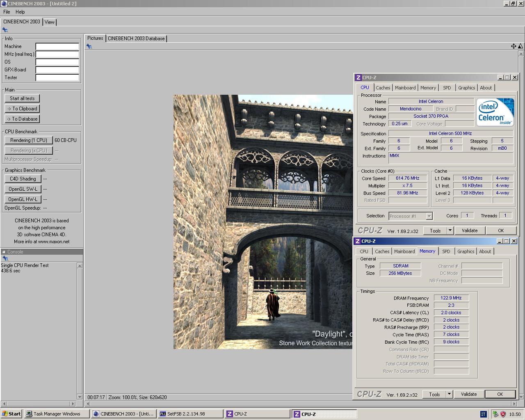Viewport: 525px width, 420px height.
Task: Click the -> To Clipboard button
Action: (x=22, y=109)
